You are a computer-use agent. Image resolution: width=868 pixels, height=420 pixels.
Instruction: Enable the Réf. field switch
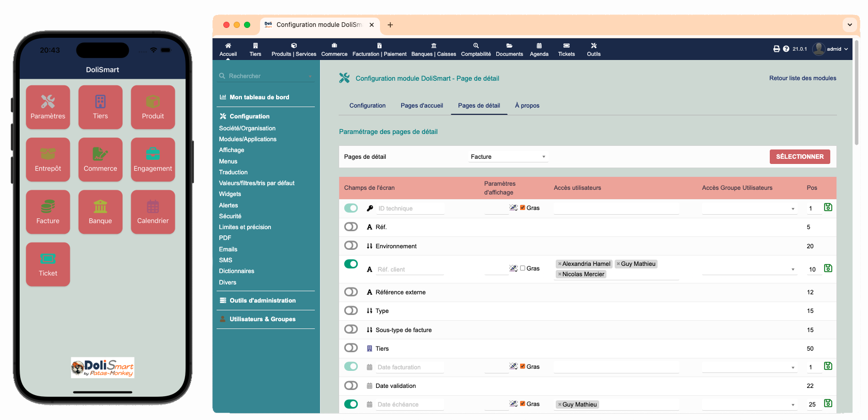point(351,227)
